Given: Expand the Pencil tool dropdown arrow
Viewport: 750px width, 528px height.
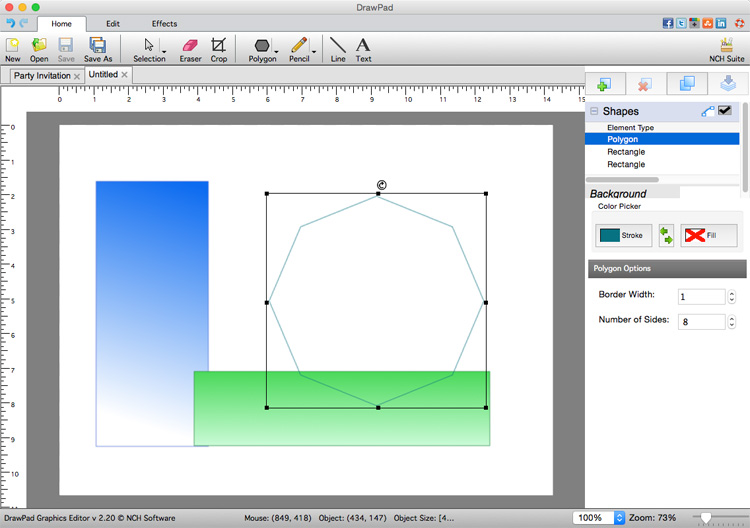Looking at the screenshot, I should click(x=314, y=50).
